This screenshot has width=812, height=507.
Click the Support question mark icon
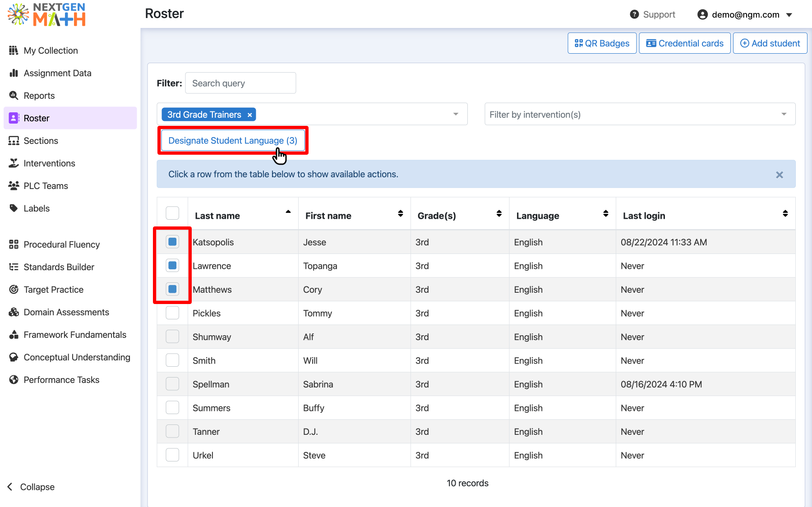point(634,14)
